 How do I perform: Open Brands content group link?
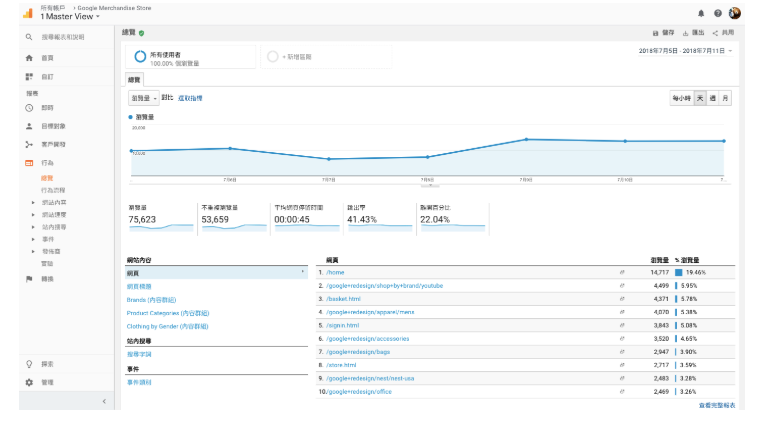click(x=151, y=300)
